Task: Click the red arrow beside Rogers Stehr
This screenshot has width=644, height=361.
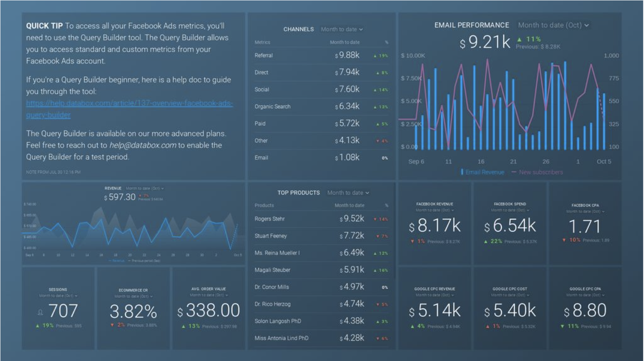Action: click(x=375, y=219)
